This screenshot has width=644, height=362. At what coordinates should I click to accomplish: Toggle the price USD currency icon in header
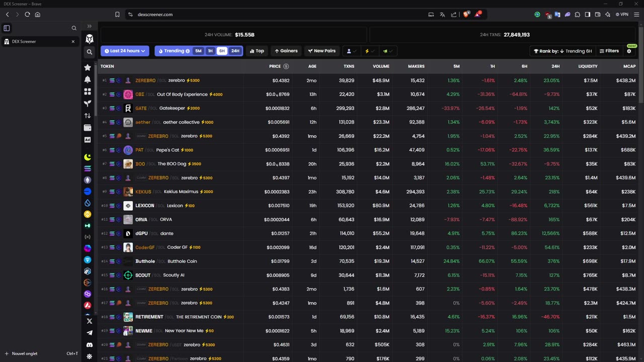click(286, 66)
